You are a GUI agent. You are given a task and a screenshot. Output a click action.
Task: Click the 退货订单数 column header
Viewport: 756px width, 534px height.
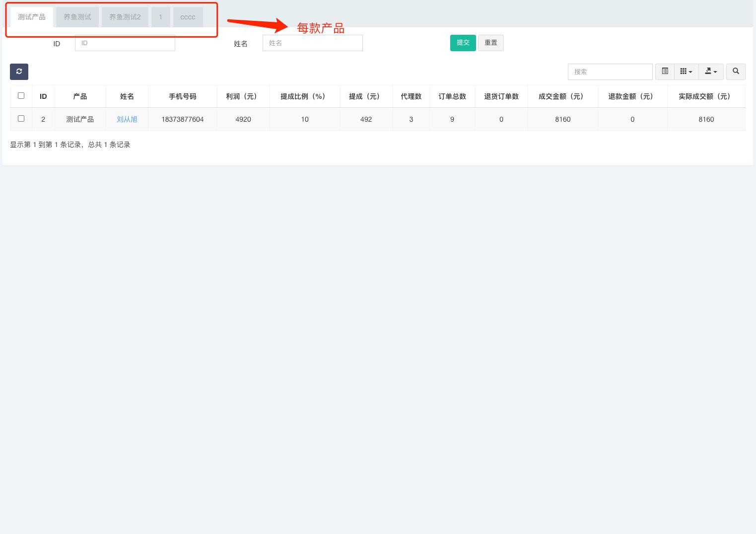[x=501, y=96]
